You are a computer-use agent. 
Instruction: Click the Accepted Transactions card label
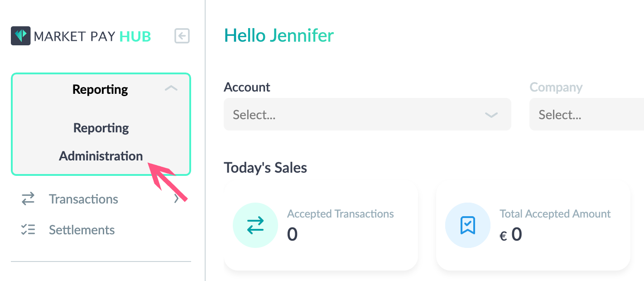341,213
